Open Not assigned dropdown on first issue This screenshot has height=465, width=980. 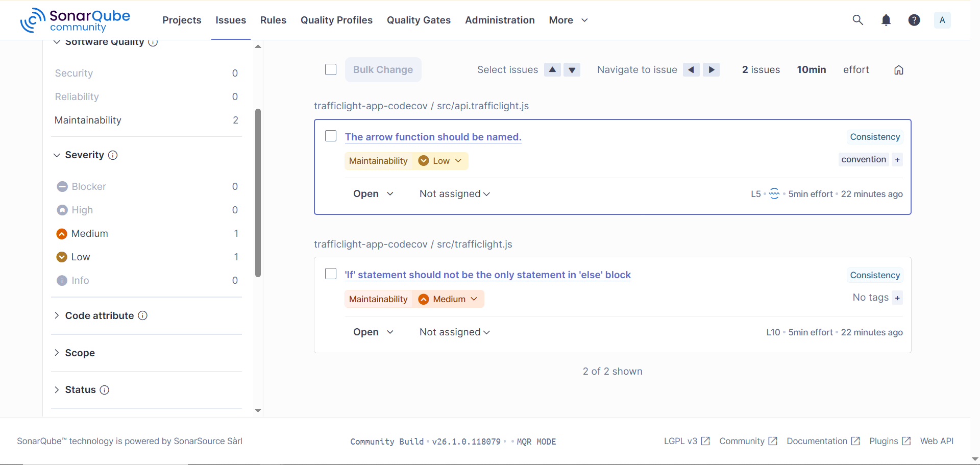click(x=454, y=194)
